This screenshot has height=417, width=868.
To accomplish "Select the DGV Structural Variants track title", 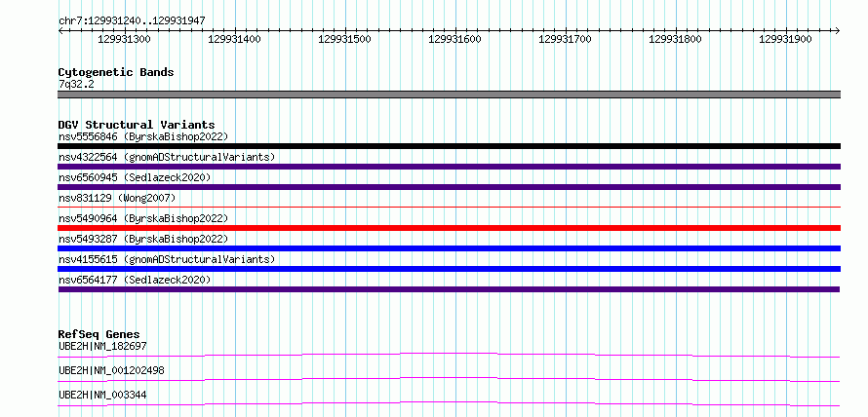I will 137,125.
